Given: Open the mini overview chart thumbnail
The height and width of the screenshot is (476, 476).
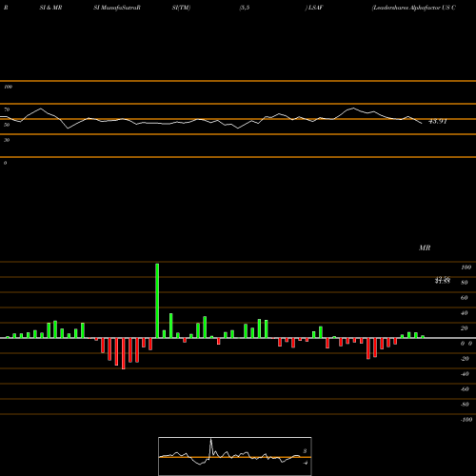Looking at the screenshot, I should 235,456.
